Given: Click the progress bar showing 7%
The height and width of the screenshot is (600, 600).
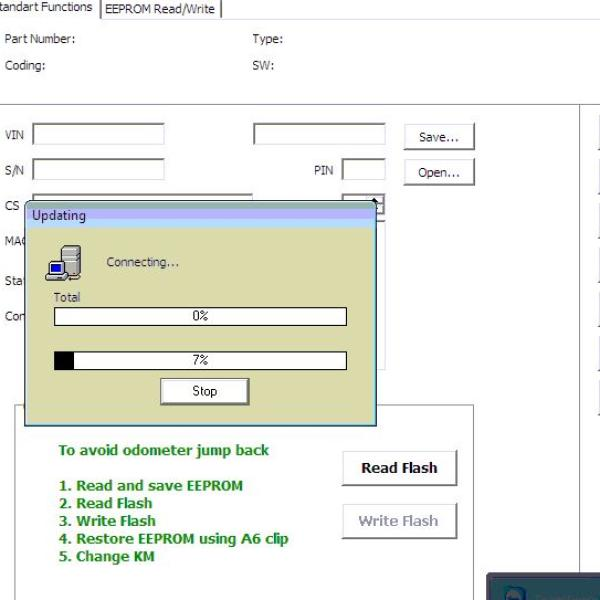Looking at the screenshot, I should [x=200, y=360].
